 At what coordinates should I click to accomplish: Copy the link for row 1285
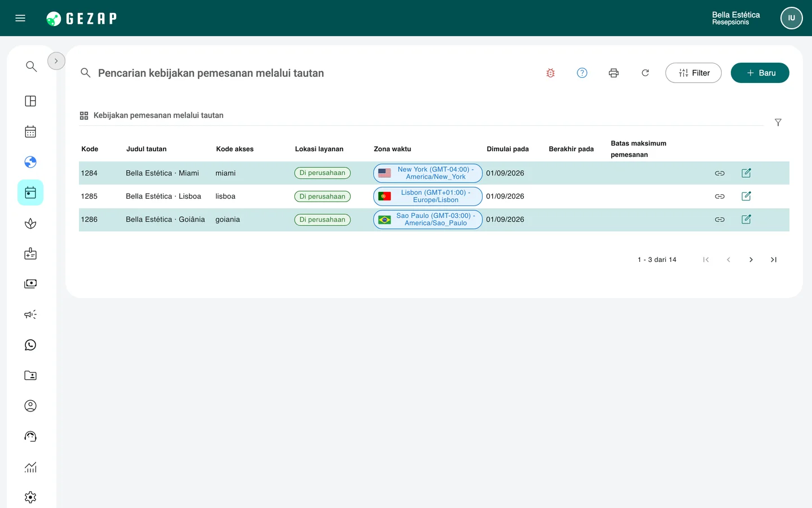tap(720, 196)
